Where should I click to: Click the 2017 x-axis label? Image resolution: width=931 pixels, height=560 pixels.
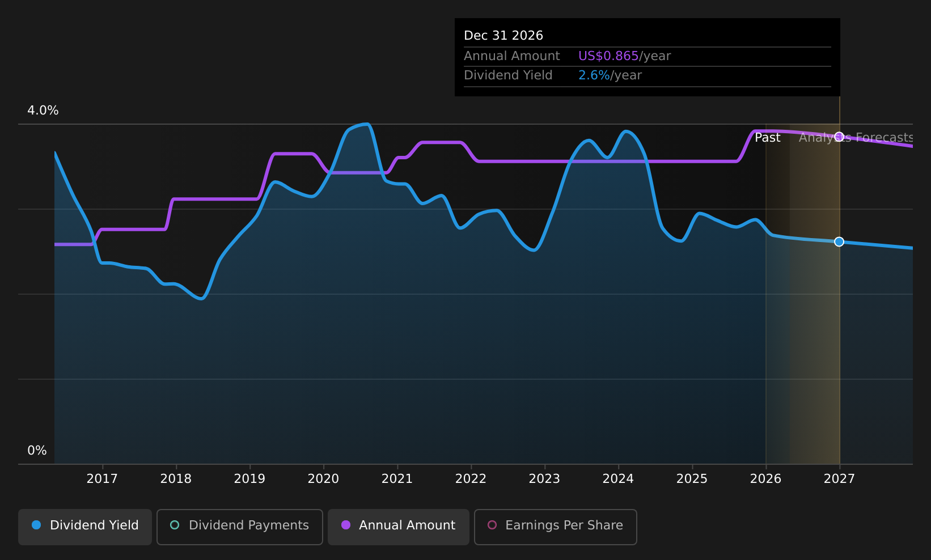[102, 479]
